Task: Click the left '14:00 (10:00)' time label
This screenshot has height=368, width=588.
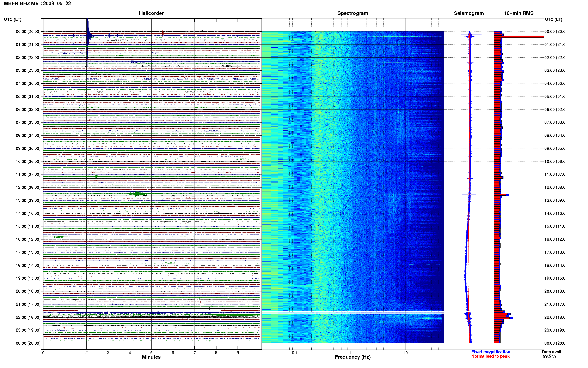Action: [28, 213]
